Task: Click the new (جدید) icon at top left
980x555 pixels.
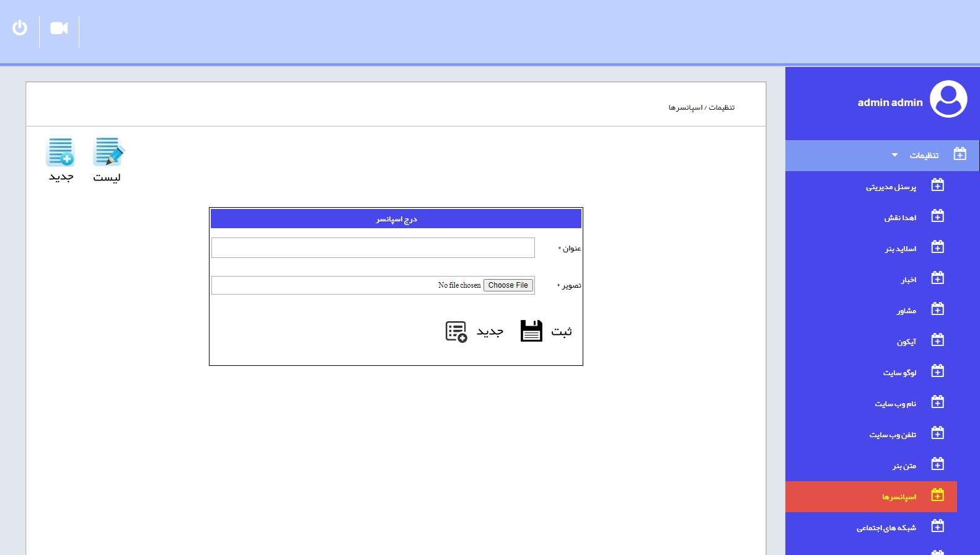Action: [61, 152]
